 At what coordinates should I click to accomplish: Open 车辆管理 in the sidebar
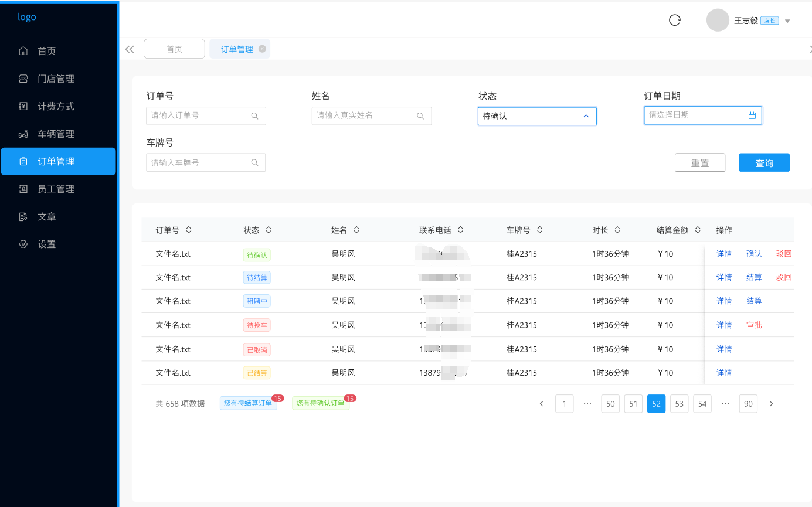(x=59, y=134)
